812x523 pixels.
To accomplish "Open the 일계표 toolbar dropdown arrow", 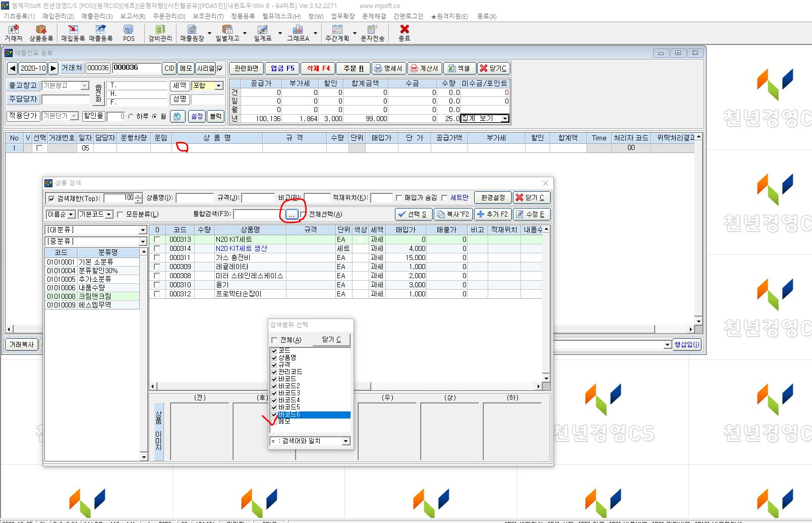I will (x=280, y=34).
